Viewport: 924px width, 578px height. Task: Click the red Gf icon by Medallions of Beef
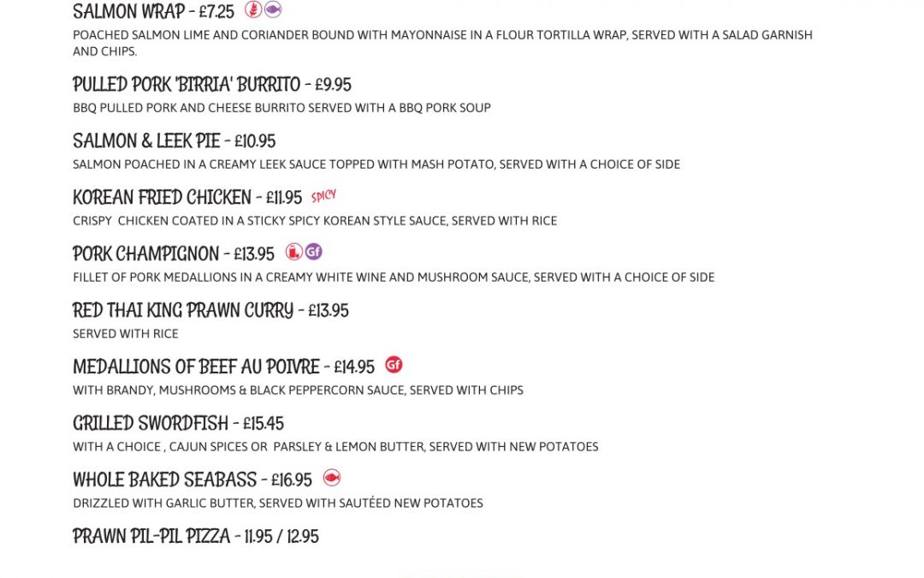click(394, 365)
